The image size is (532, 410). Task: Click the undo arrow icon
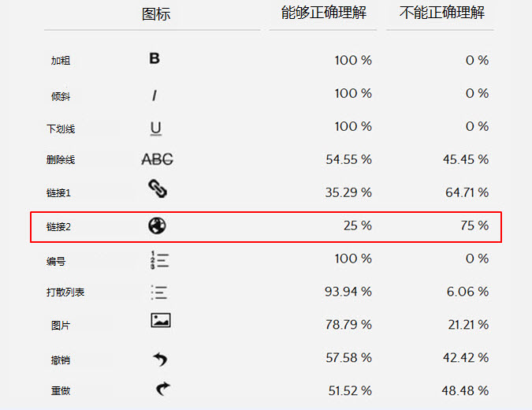[x=160, y=360]
